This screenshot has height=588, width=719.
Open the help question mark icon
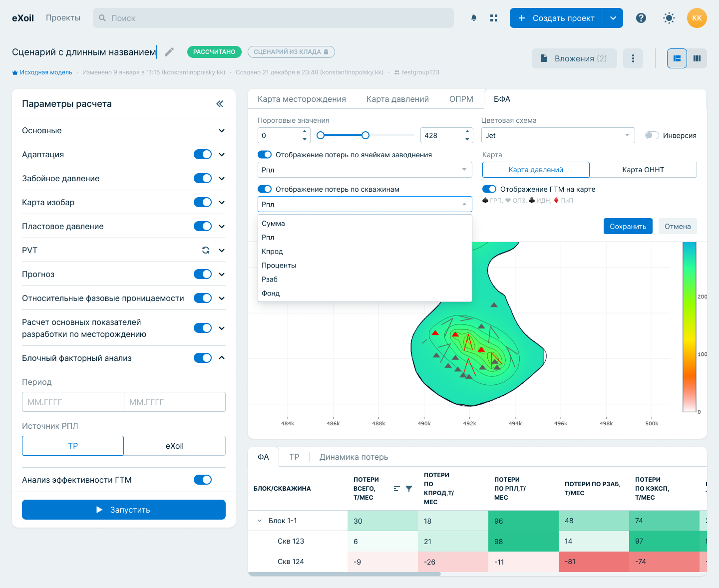(x=641, y=18)
